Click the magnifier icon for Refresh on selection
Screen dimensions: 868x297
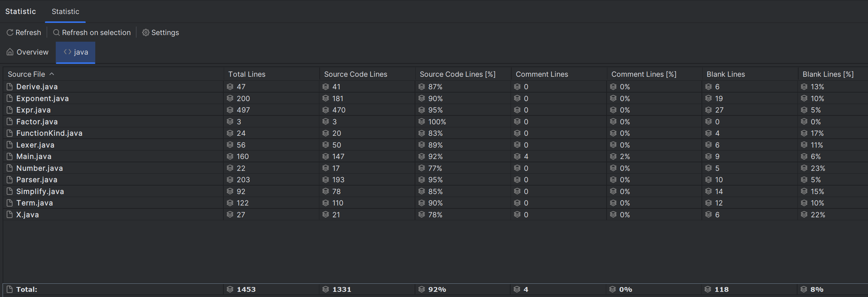click(56, 32)
